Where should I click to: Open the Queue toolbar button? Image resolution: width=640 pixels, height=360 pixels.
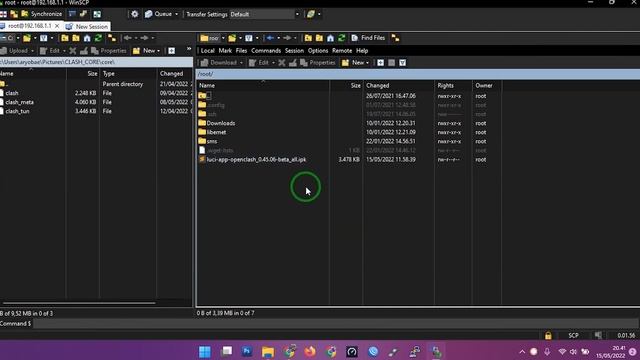[159, 14]
